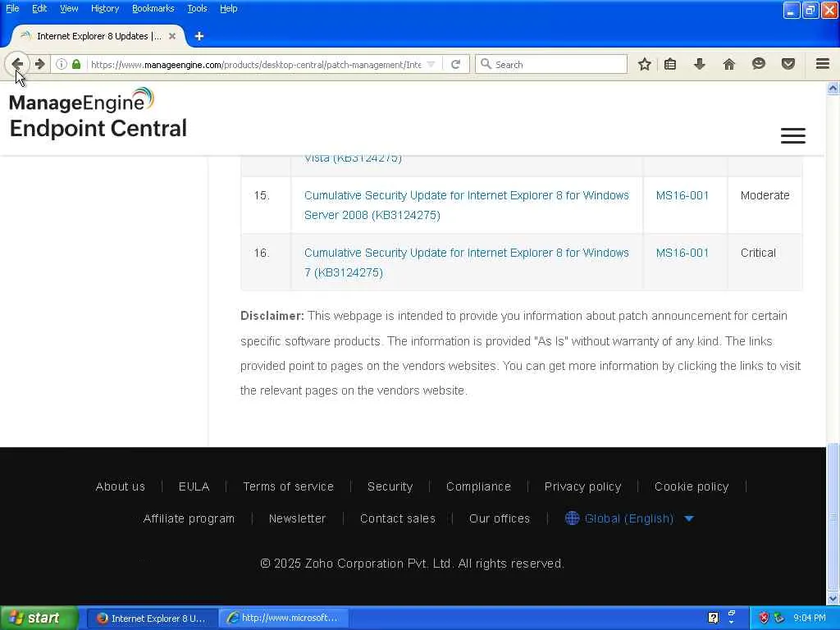Viewport: 840px width, 630px height.
Task: Open the Compliance footer link
Action: pos(478,486)
